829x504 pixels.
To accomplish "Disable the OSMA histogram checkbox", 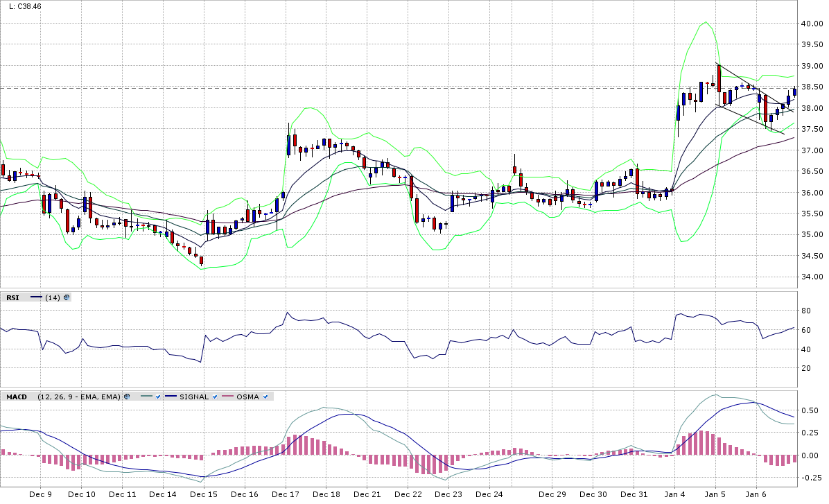I will [265, 397].
